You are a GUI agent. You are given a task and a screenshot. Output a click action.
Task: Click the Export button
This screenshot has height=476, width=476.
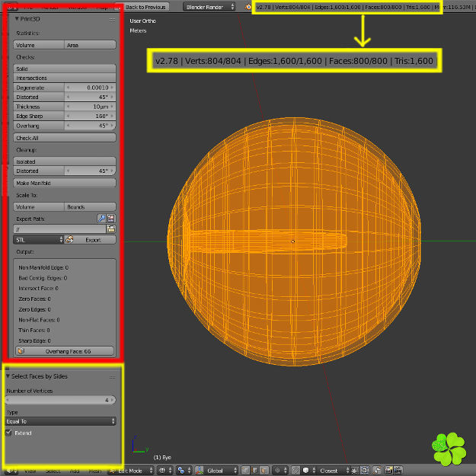90,240
